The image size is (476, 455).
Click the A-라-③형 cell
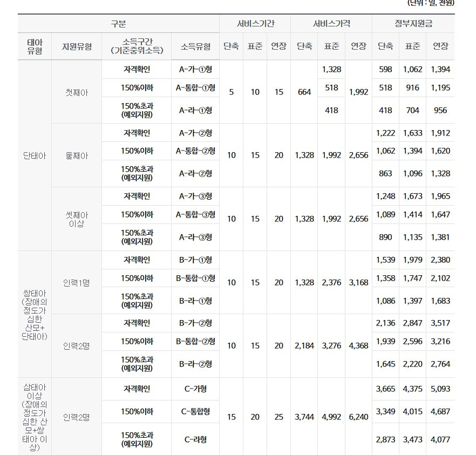195,237
